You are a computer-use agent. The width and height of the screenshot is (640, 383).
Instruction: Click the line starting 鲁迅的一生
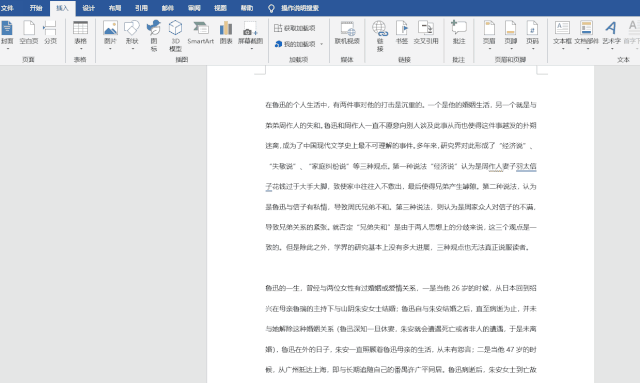[x=401, y=288]
